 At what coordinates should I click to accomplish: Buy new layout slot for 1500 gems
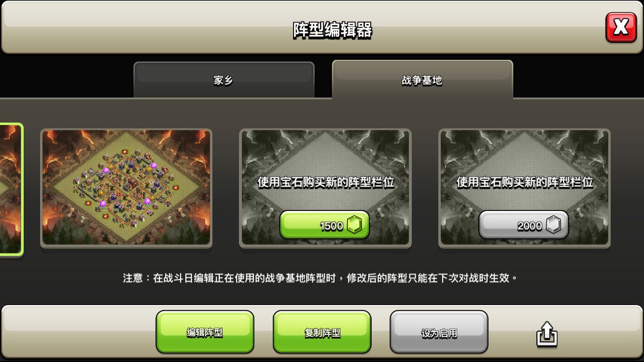[325, 225]
